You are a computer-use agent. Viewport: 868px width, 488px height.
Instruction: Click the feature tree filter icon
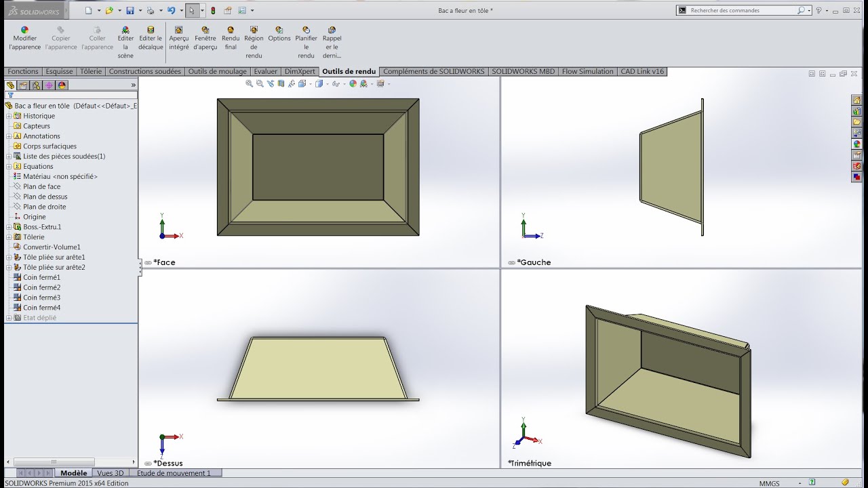(x=10, y=96)
